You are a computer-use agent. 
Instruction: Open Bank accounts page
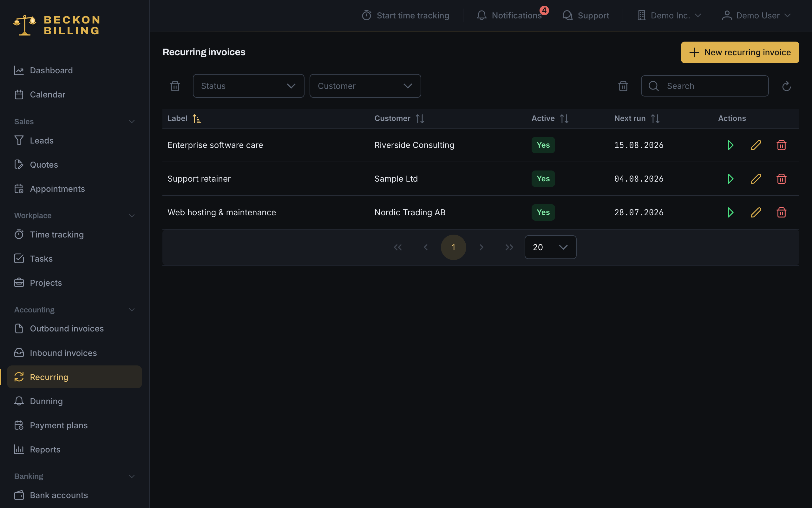[x=75, y=495]
